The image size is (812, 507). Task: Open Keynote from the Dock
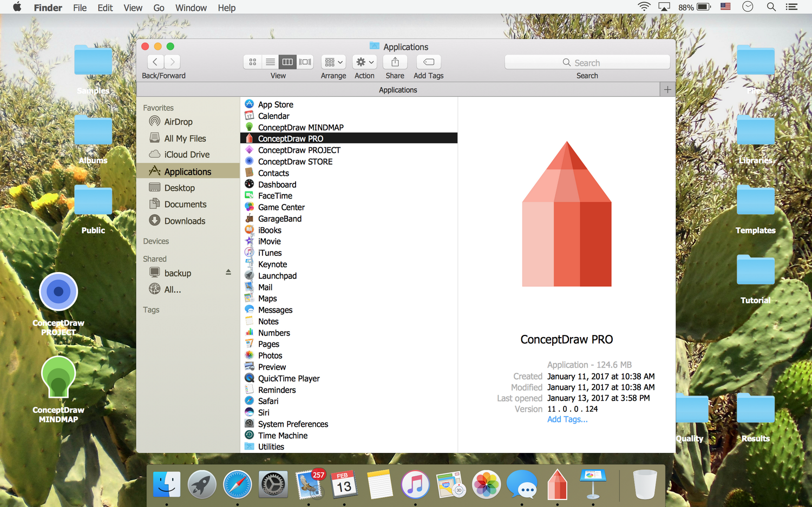click(x=593, y=484)
